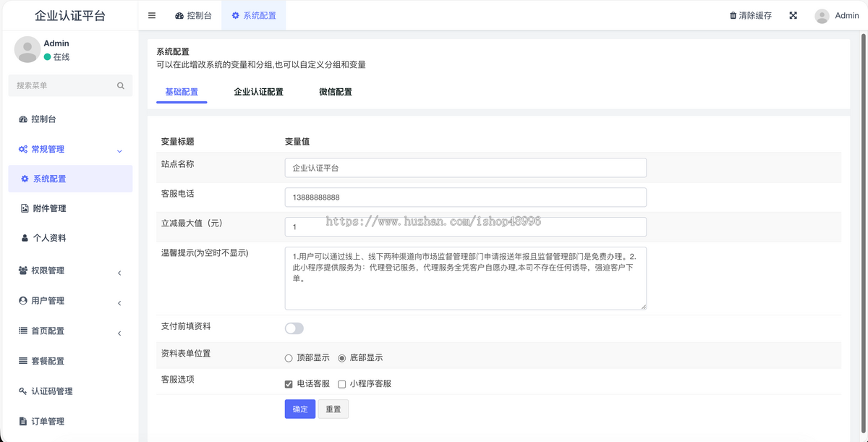Uncheck the 电话客服 checkbox
Viewport: 868px width, 442px height.
tap(289, 384)
